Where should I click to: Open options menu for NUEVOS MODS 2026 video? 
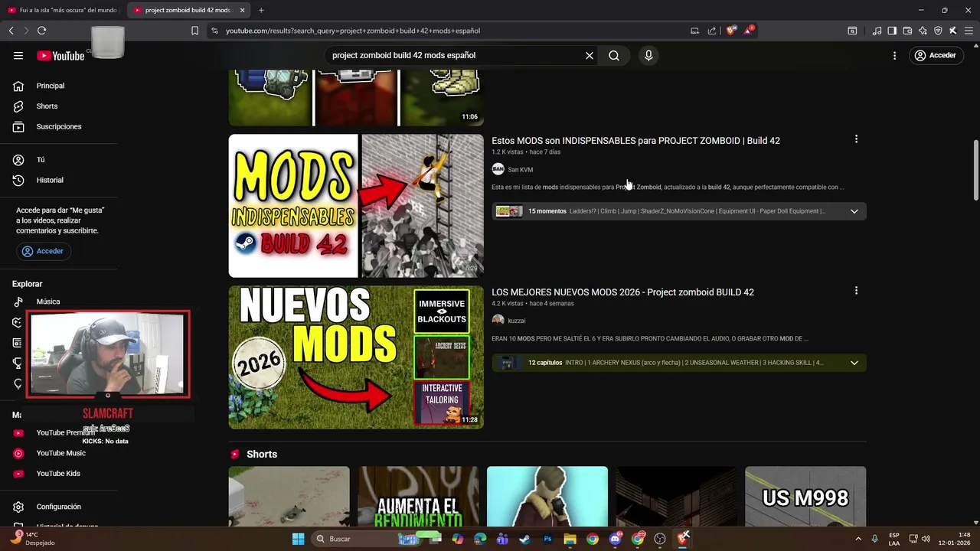(x=856, y=291)
